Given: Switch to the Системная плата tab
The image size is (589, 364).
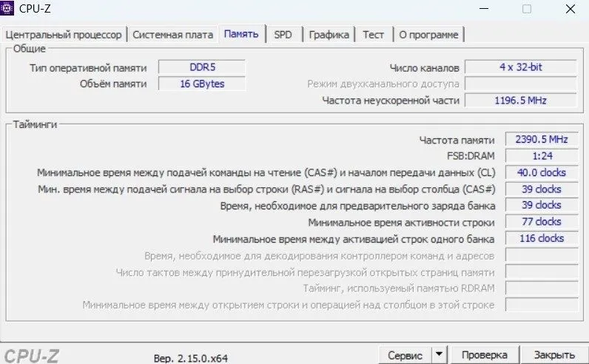Looking at the screenshot, I should coord(173,35).
